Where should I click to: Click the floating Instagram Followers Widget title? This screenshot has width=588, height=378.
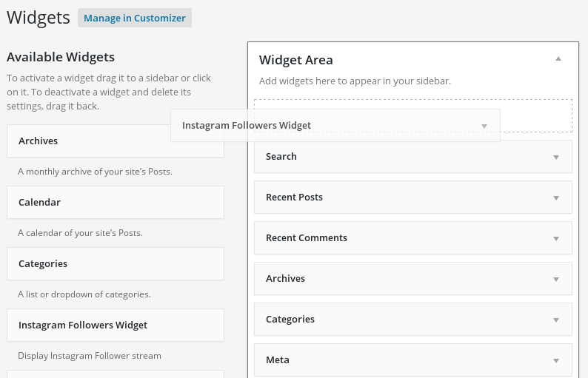coord(247,126)
